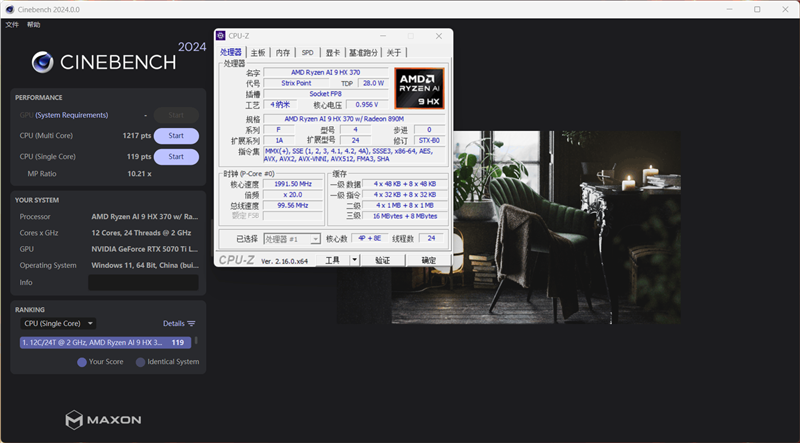Click the 验证 button in CPU-Z
This screenshot has width=800, height=443.
[x=383, y=260]
